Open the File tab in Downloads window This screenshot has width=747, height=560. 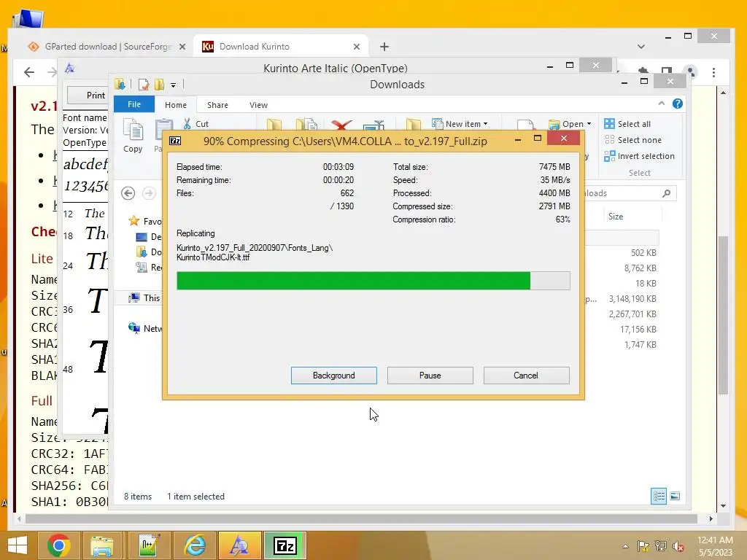pyautogui.click(x=134, y=104)
